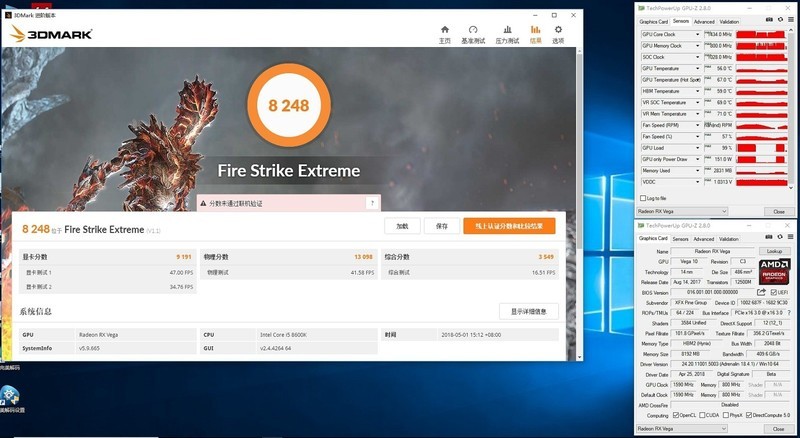Open Radeon RX Vega selector in Graphics Card window
800x438 pixels.
click(682, 429)
